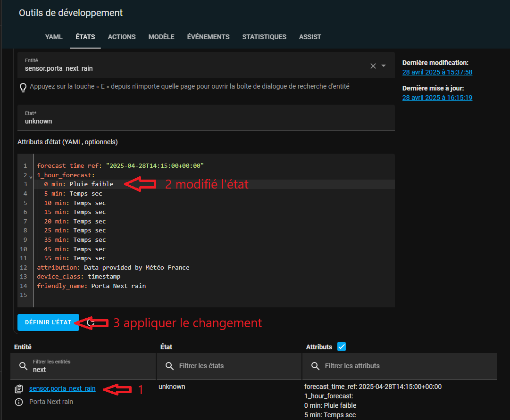510x420 pixels.
Task: Open the ACTIONS tab
Action: click(x=122, y=37)
